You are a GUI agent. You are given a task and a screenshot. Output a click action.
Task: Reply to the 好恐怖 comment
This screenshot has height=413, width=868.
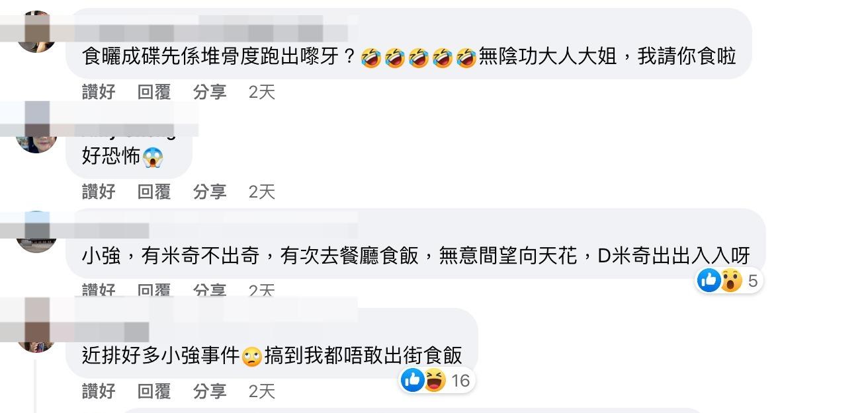[x=154, y=192]
